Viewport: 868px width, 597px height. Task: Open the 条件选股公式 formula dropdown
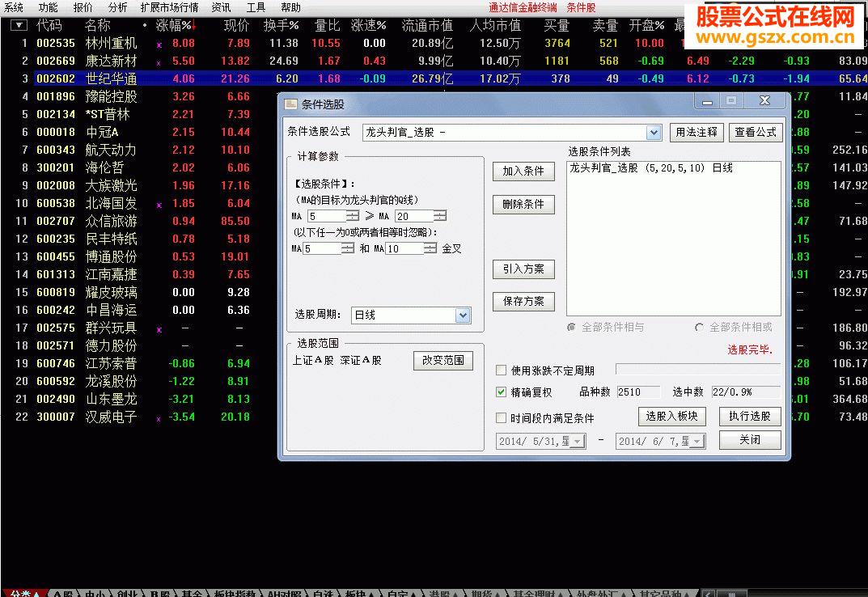point(654,133)
